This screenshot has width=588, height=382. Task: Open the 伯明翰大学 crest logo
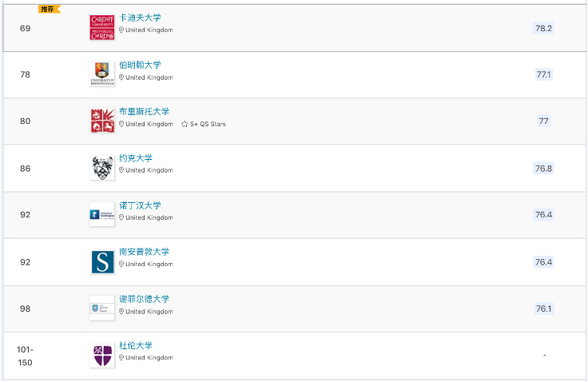click(x=102, y=74)
